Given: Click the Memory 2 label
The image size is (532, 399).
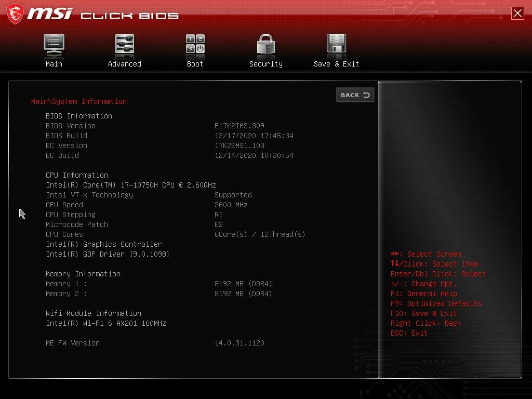Looking at the screenshot, I should 66,294.
